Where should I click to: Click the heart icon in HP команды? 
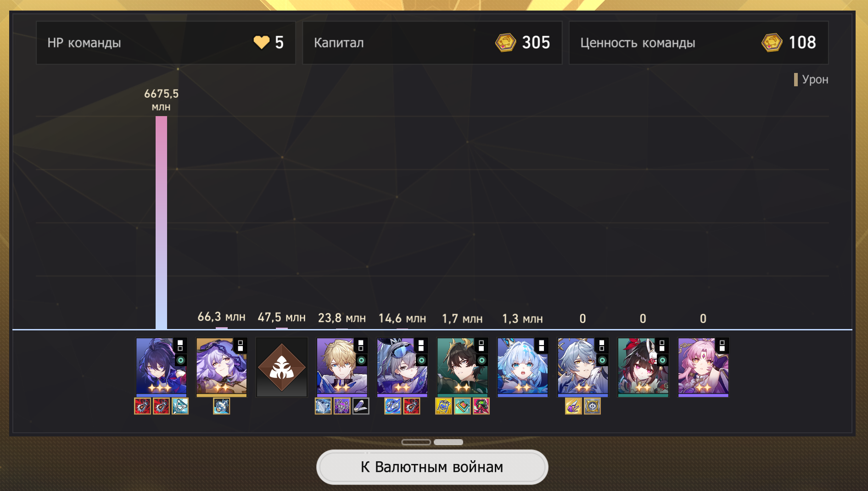[262, 43]
